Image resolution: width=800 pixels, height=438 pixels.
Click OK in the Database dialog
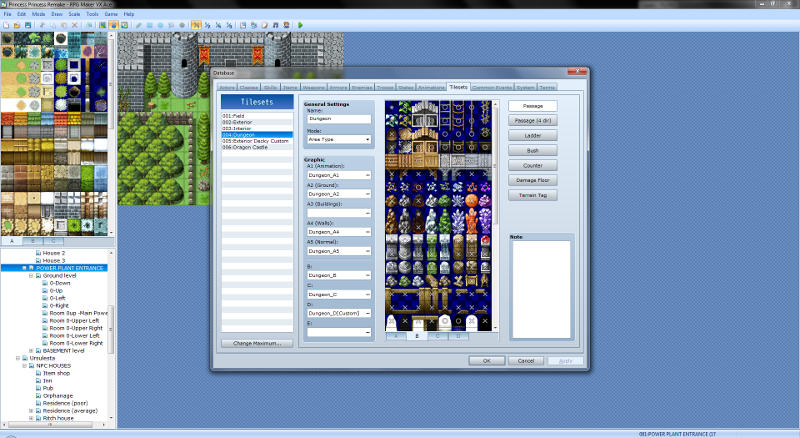pyautogui.click(x=487, y=360)
